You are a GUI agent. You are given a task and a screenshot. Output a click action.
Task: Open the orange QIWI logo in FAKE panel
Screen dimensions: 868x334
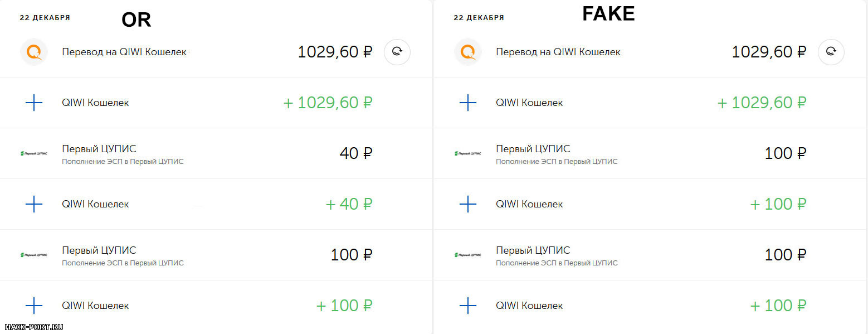click(467, 52)
